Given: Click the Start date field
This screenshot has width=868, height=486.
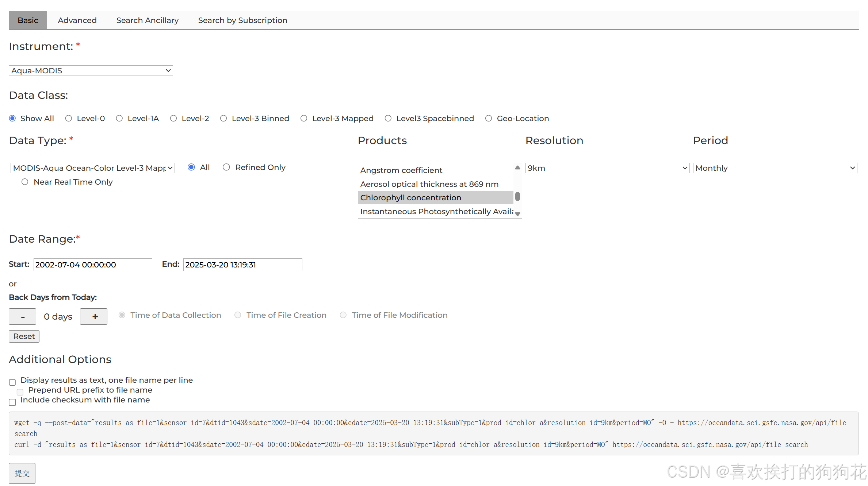Looking at the screenshot, I should point(93,265).
